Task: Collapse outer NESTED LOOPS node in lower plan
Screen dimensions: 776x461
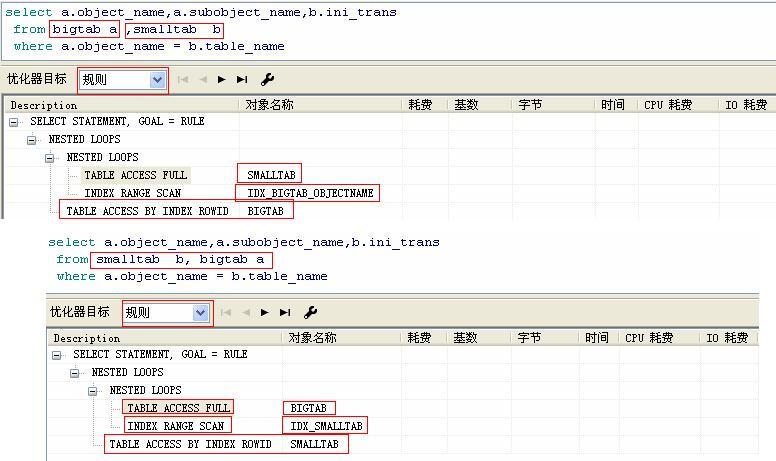Action: 75,373
